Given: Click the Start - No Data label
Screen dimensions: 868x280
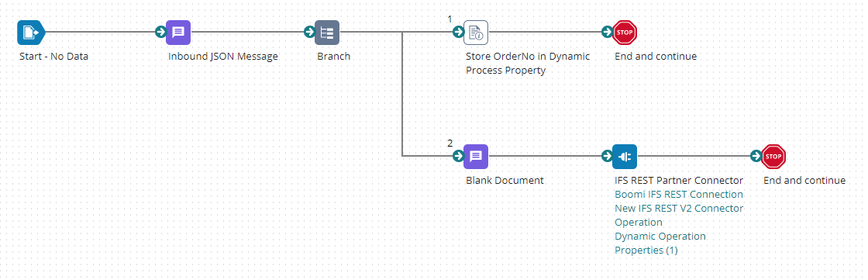Looking at the screenshot, I should click(x=53, y=57).
